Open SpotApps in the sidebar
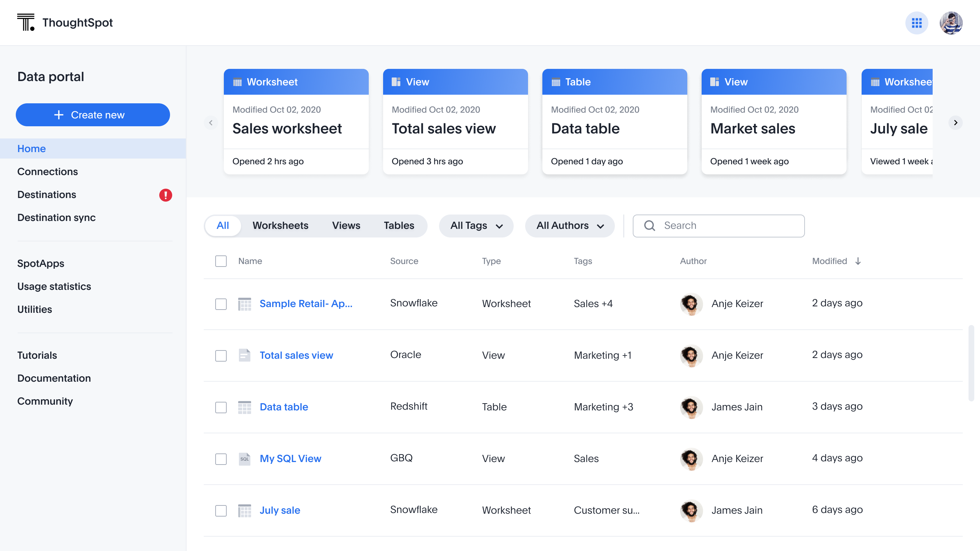This screenshot has height=551, width=980. (x=41, y=263)
